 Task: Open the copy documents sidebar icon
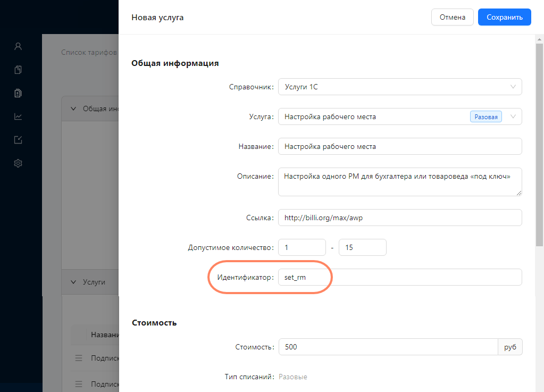click(18, 70)
